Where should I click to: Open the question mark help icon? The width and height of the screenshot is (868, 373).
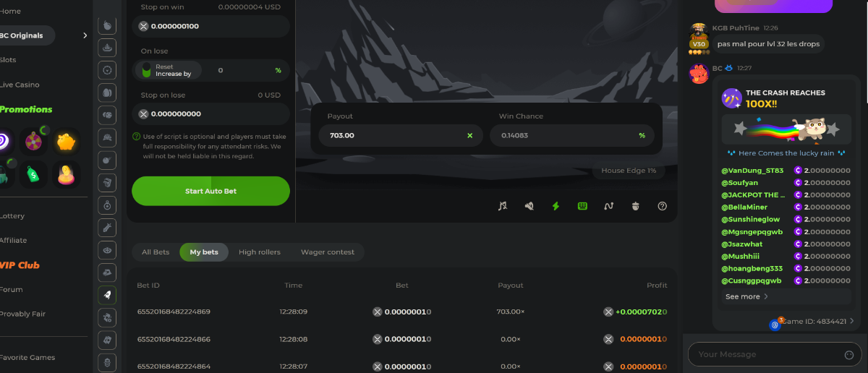(662, 206)
